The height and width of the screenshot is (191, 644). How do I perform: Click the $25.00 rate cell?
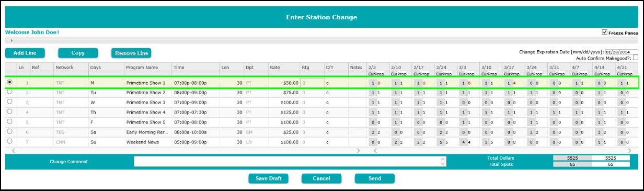291,132
